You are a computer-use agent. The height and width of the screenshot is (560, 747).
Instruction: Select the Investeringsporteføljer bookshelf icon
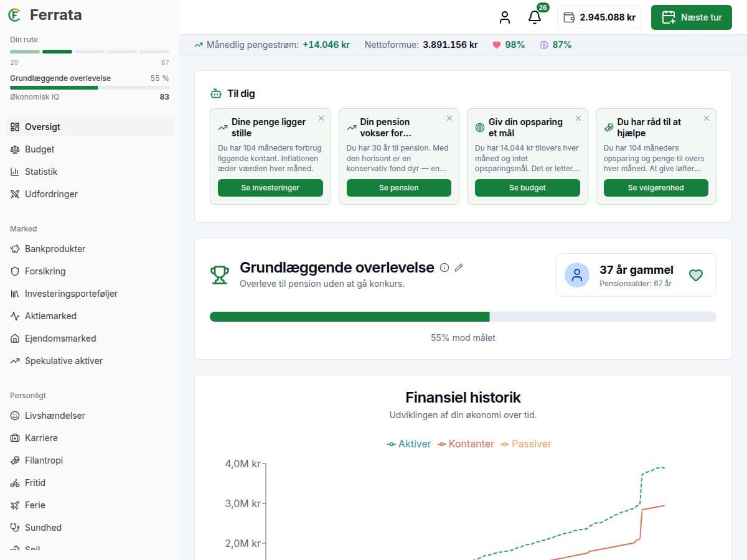15,294
